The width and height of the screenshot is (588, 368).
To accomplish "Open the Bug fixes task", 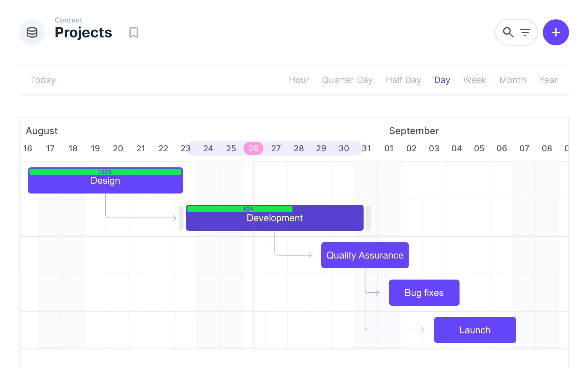I will click(x=424, y=293).
